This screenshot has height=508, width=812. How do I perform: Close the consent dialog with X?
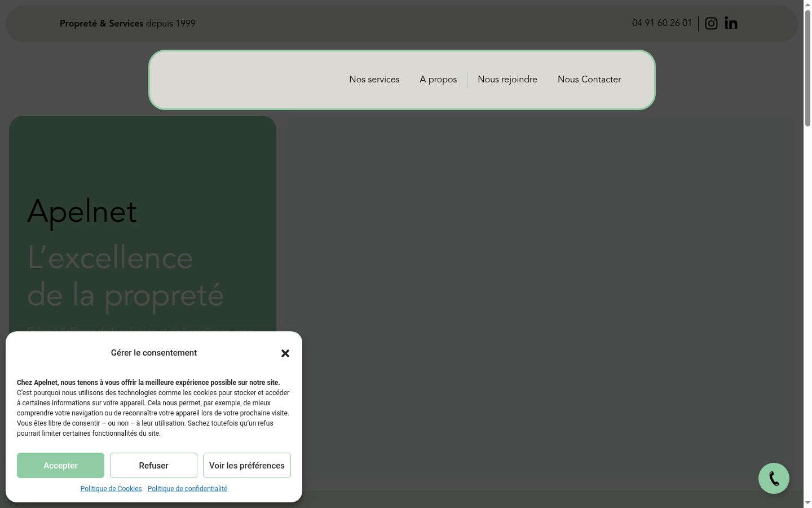coord(285,353)
